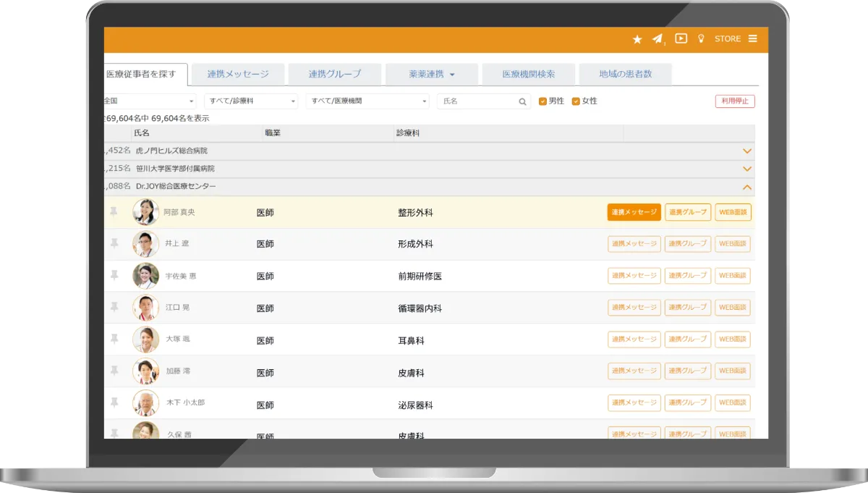Open the 全国 region dropdown

(x=150, y=101)
